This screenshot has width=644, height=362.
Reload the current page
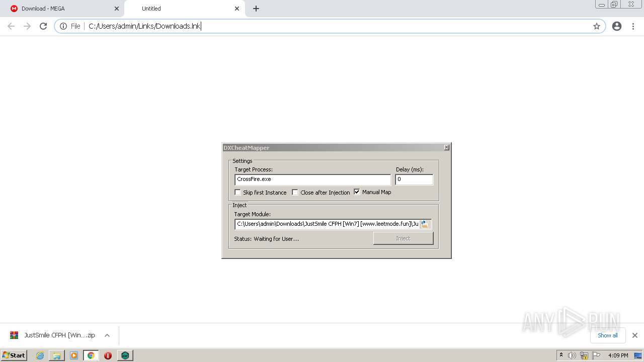[x=43, y=26]
